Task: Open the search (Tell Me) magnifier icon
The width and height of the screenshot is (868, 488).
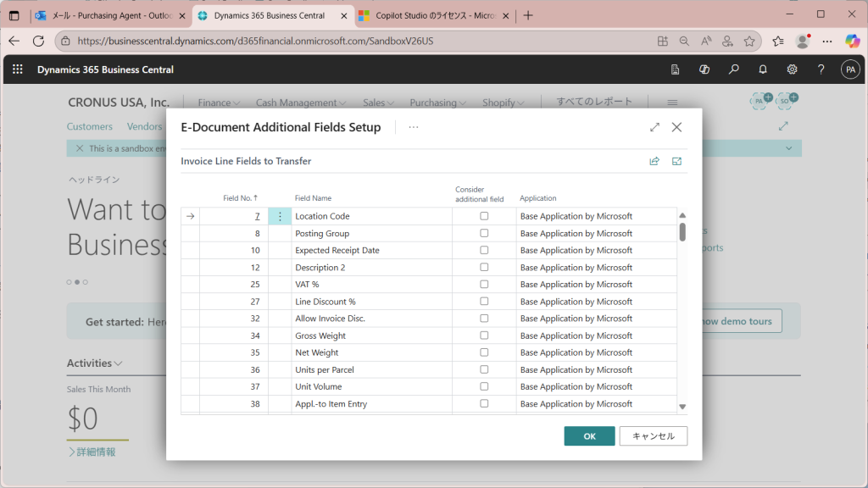Action: pyautogui.click(x=733, y=69)
